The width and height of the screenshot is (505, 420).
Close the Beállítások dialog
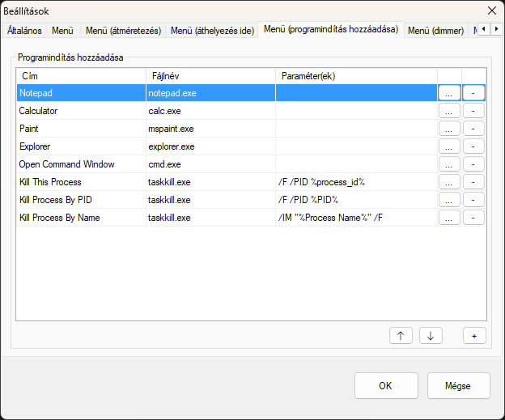(492, 11)
